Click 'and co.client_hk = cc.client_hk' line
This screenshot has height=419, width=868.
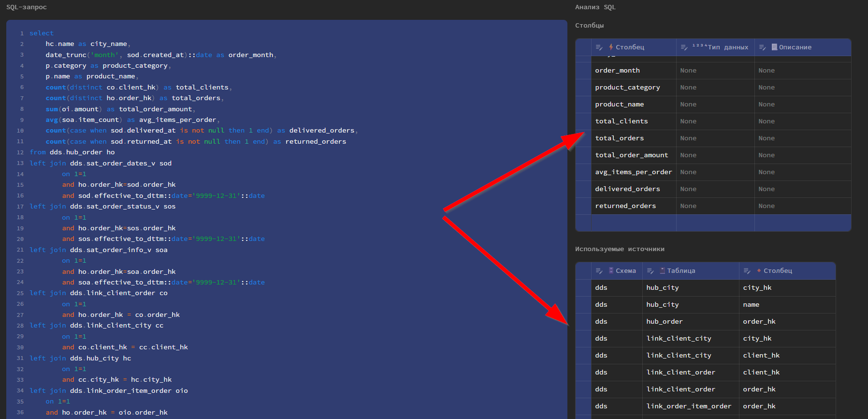click(125, 347)
